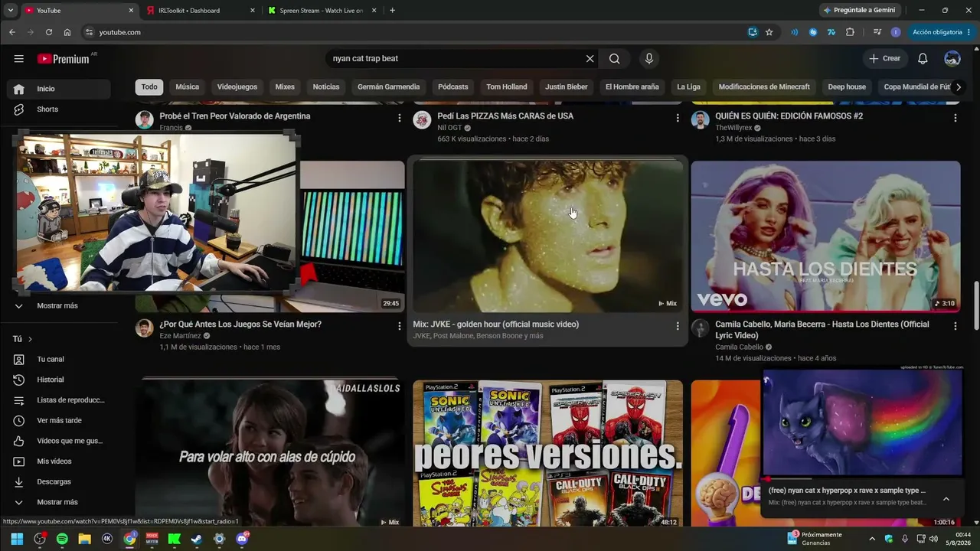The image size is (980, 551).
Task: Open Videos que me gustan
Action: point(60,442)
